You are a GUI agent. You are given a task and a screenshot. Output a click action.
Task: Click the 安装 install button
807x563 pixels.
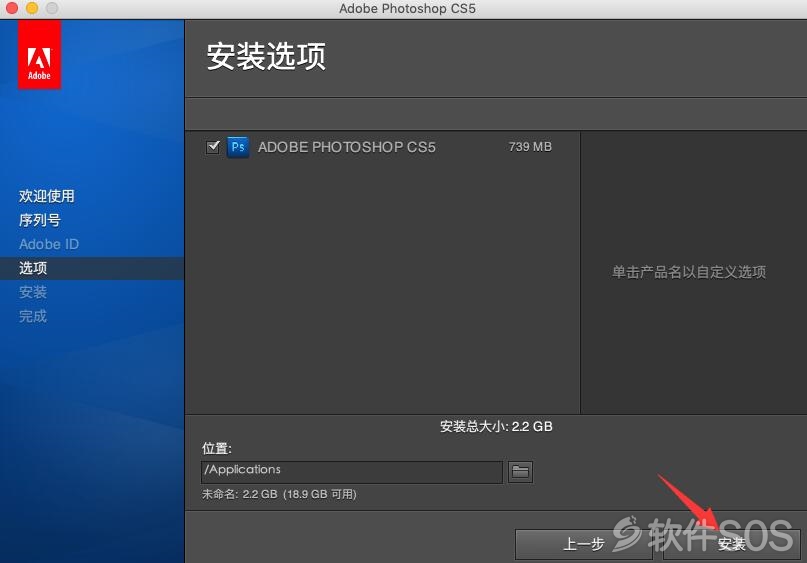[731, 544]
